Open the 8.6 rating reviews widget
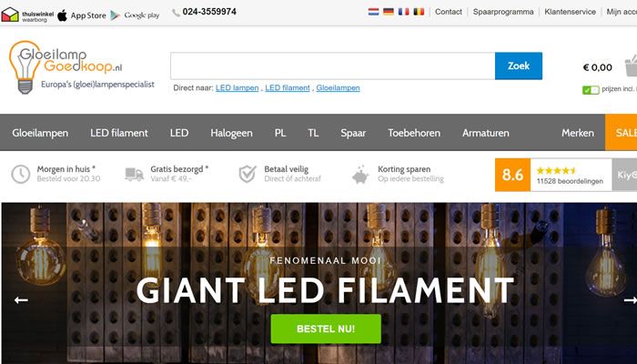637x364 pixels. coord(553,175)
